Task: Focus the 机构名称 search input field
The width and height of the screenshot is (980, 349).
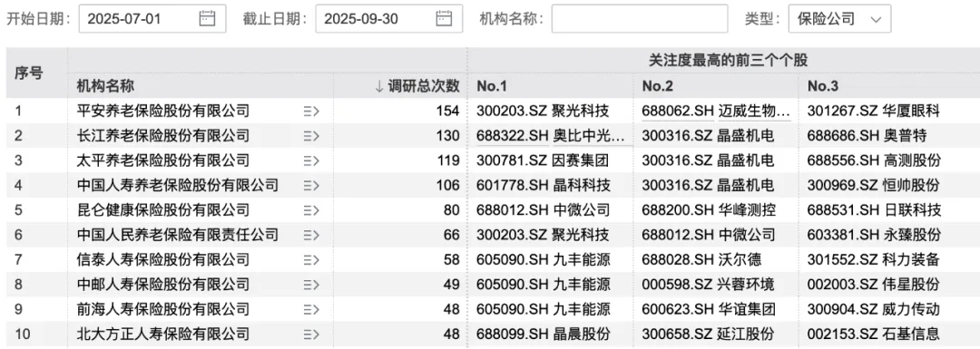Action: 640,19
